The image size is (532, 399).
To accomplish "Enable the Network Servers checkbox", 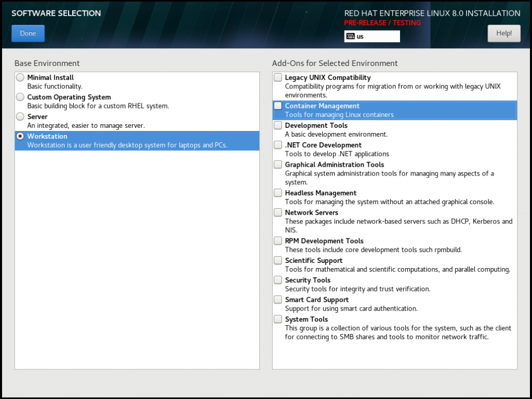I will click(x=278, y=212).
